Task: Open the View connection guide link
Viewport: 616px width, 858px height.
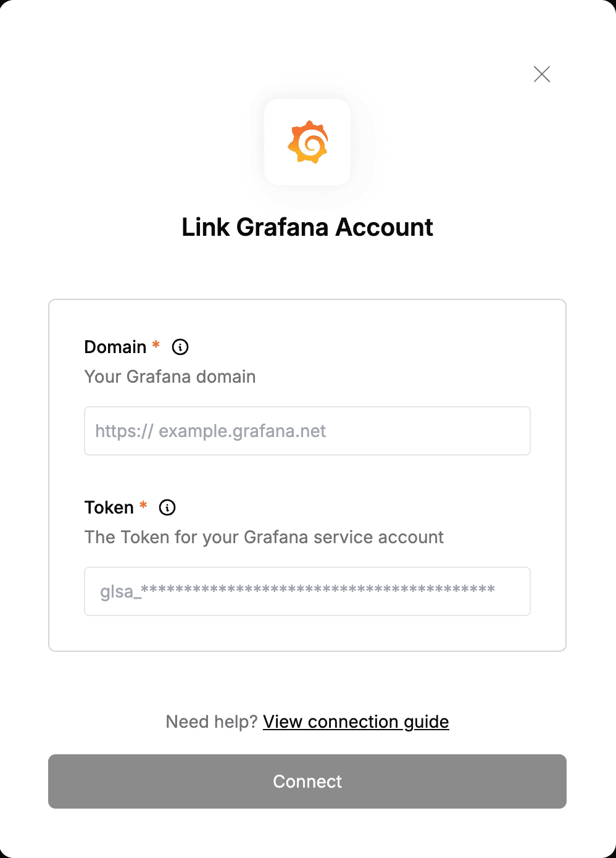Action: [356, 722]
